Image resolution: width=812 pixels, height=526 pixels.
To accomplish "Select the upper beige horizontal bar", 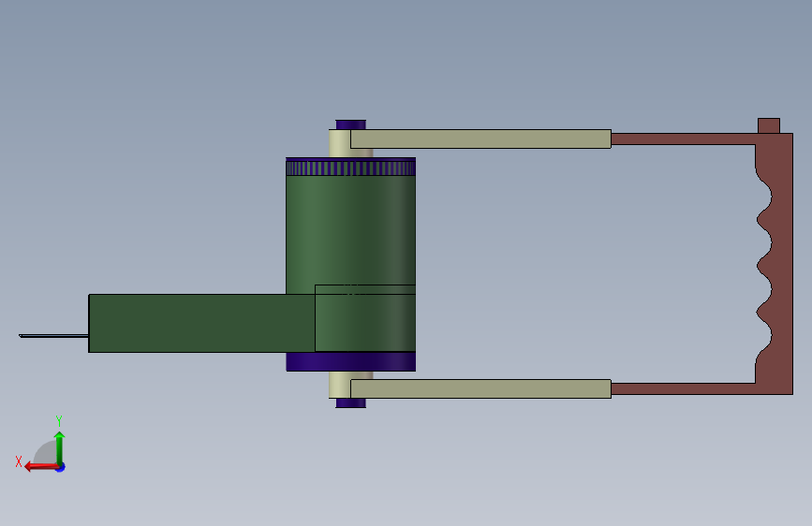I will [480, 139].
